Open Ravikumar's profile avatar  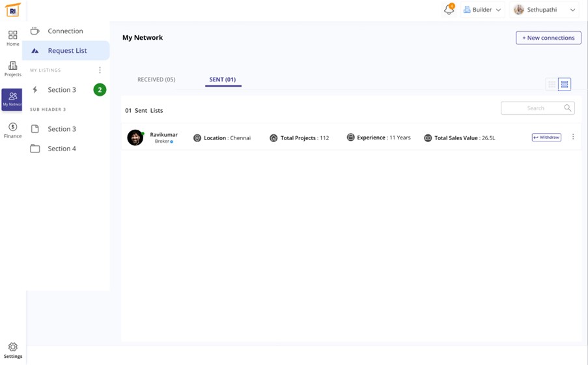(135, 138)
